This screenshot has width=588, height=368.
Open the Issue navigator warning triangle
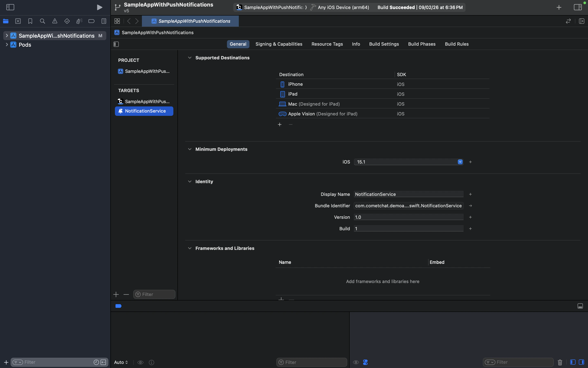55,21
